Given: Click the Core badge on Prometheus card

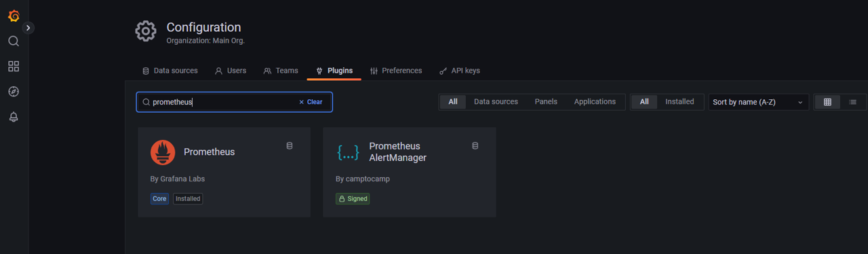Looking at the screenshot, I should 159,199.
